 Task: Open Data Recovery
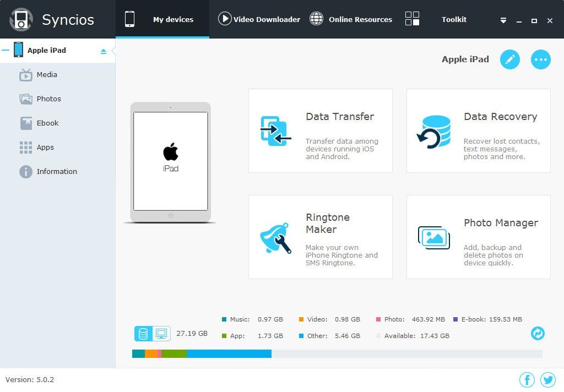tap(478, 130)
